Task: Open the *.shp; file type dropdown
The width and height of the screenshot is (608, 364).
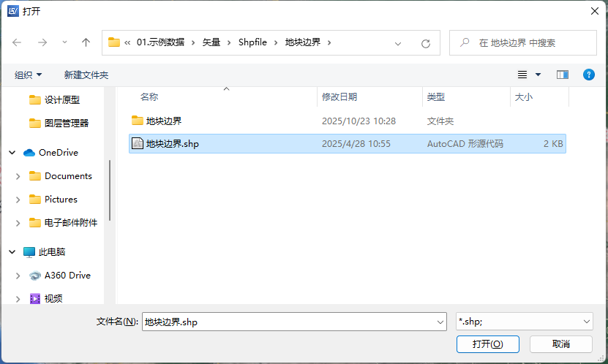Action: [x=525, y=322]
